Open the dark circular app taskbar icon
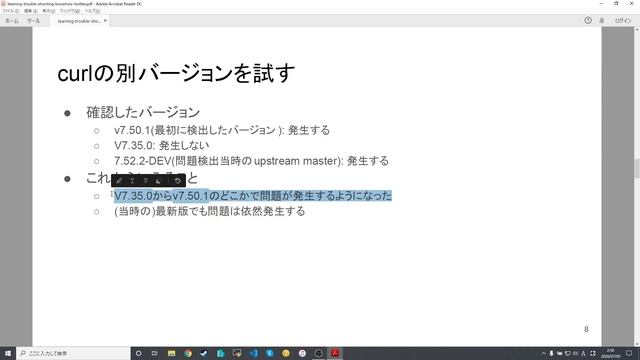The height and width of the screenshot is (360, 640). coord(318,353)
